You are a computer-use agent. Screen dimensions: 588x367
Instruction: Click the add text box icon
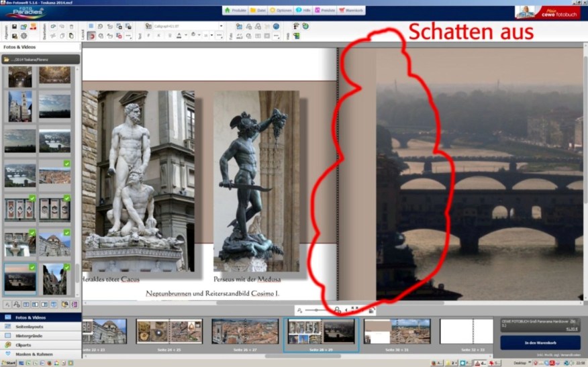(x=148, y=26)
